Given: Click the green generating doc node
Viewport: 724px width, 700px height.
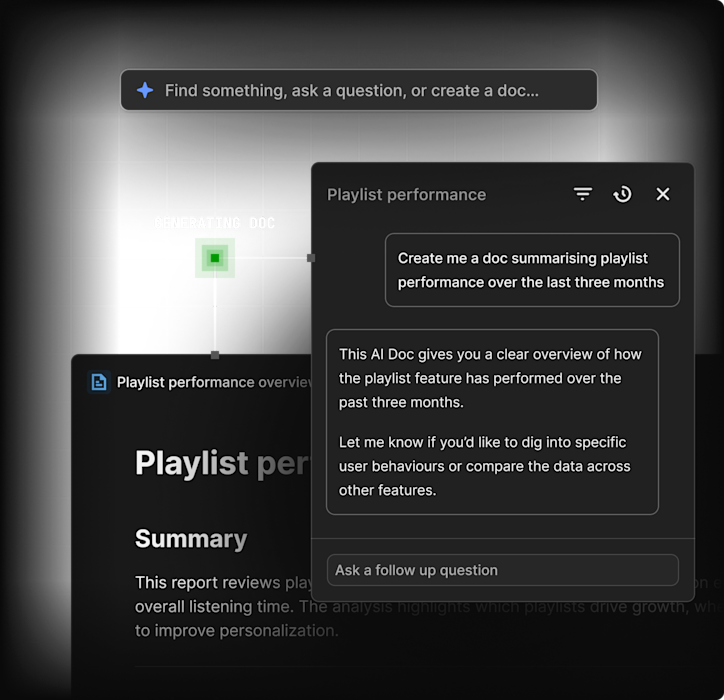Looking at the screenshot, I should pos(215,258).
